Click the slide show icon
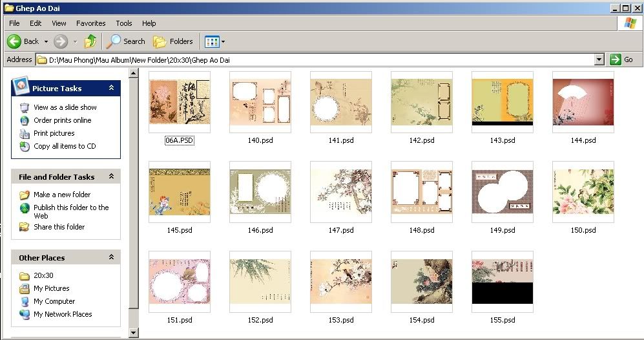Screen dimensions: 644x340 point(25,108)
